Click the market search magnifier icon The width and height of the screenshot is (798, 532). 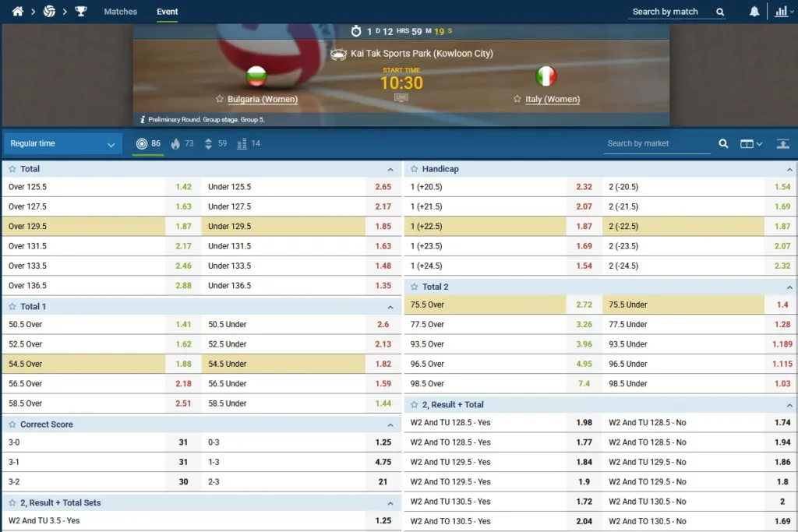point(723,143)
